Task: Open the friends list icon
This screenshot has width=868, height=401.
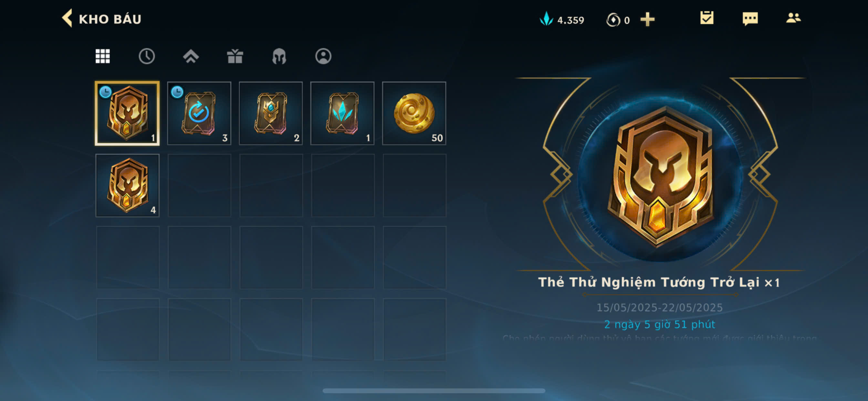Action: pos(793,18)
